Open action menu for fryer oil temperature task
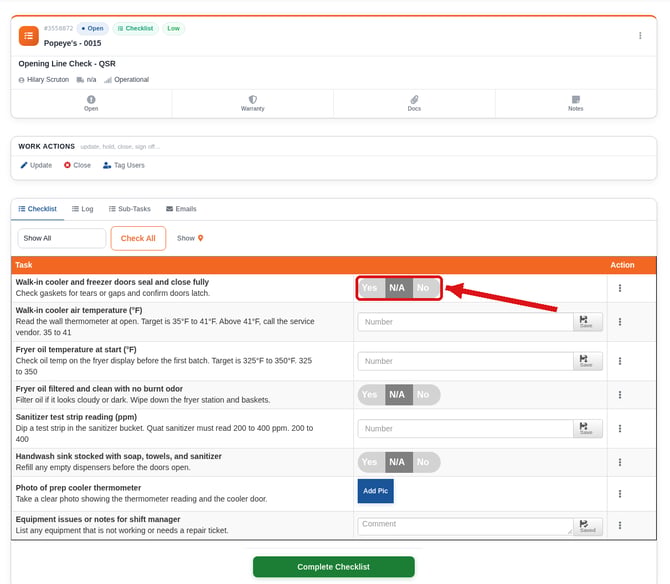This screenshot has width=670, height=584. (620, 361)
